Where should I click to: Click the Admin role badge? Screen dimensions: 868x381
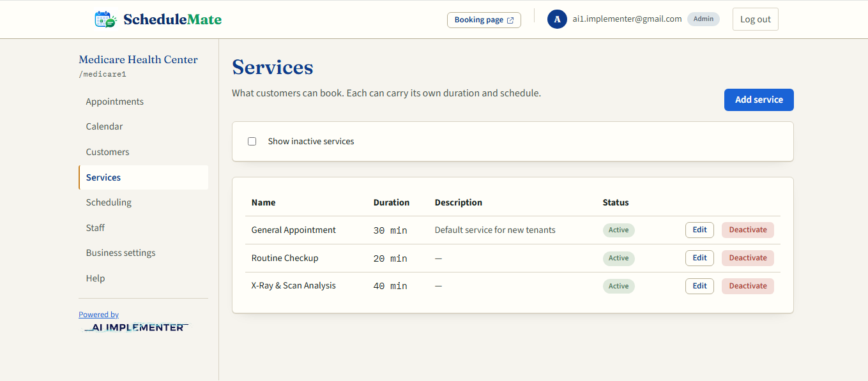click(x=703, y=19)
